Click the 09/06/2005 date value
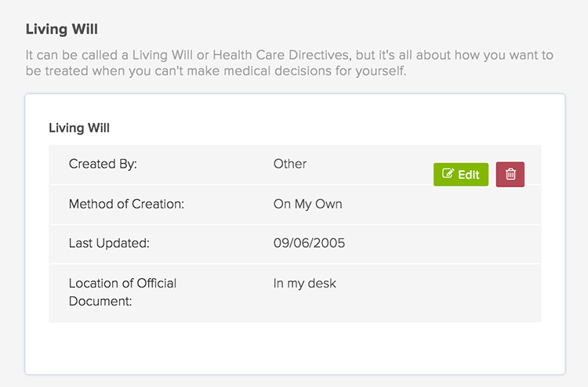This screenshot has width=588, height=387. (309, 244)
